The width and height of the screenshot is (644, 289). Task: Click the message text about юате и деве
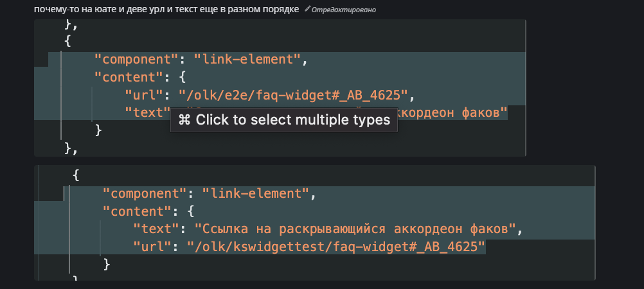point(166,9)
